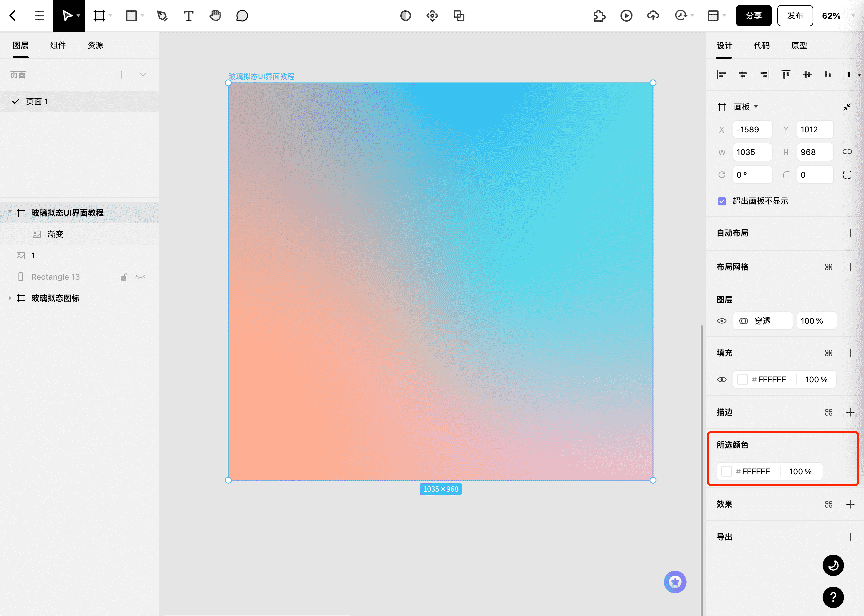Open the 穿透 blend mode dropdown
The height and width of the screenshot is (616, 864).
(763, 321)
